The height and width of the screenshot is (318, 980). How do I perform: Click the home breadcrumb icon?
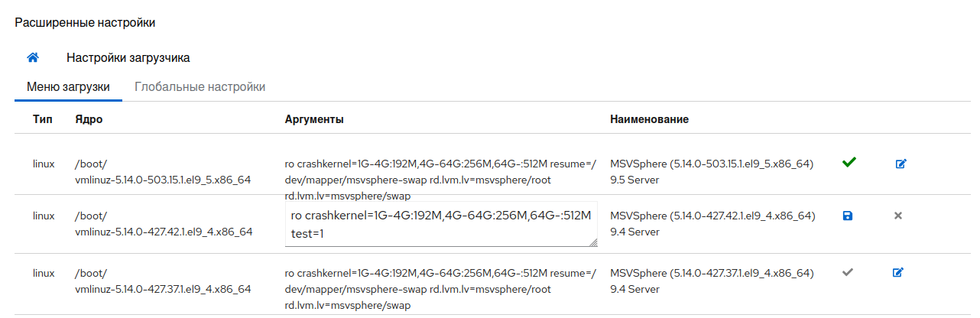pyautogui.click(x=33, y=57)
